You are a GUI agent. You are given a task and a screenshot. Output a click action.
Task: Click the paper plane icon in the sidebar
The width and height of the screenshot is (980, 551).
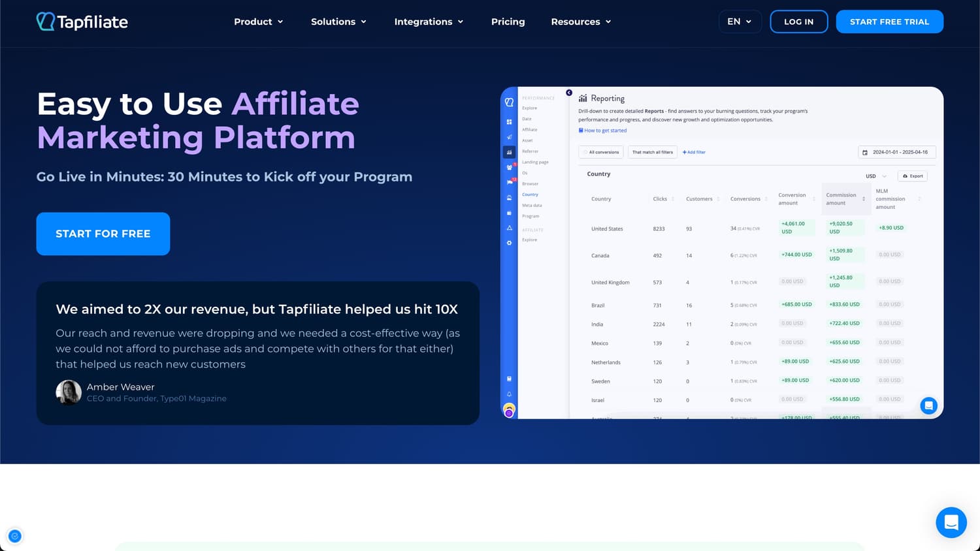509,137
